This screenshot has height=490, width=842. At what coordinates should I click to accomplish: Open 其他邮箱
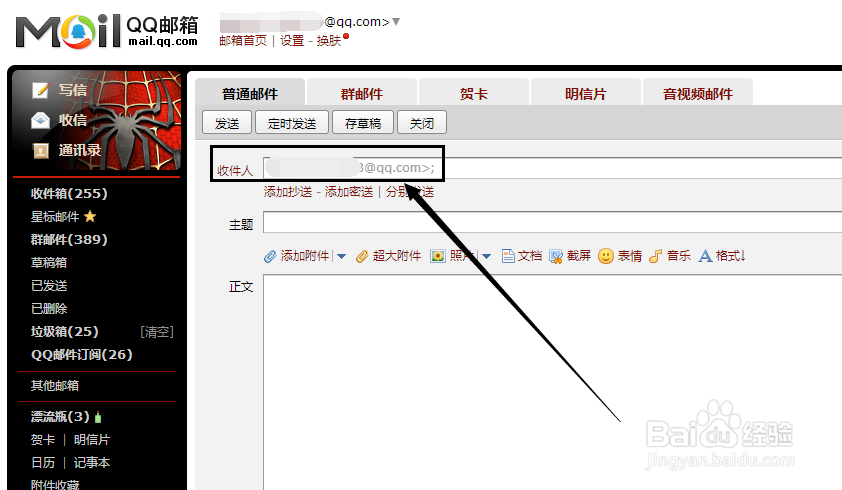tap(55, 386)
